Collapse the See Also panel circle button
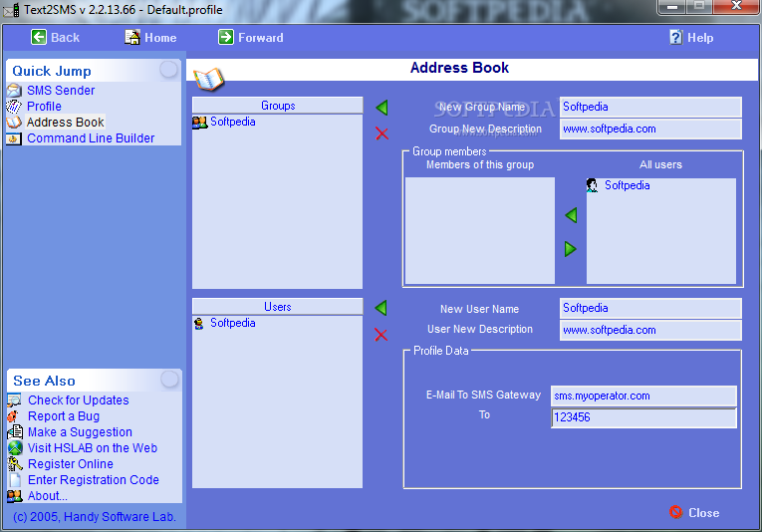This screenshot has height=532, width=762. (x=169, y=379)
